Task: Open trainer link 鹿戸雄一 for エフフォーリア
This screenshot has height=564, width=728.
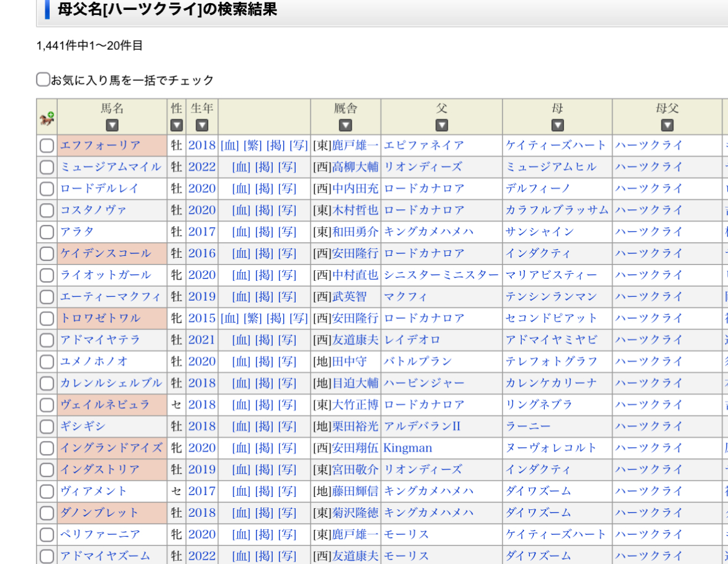Action: [x=355, y=145]
